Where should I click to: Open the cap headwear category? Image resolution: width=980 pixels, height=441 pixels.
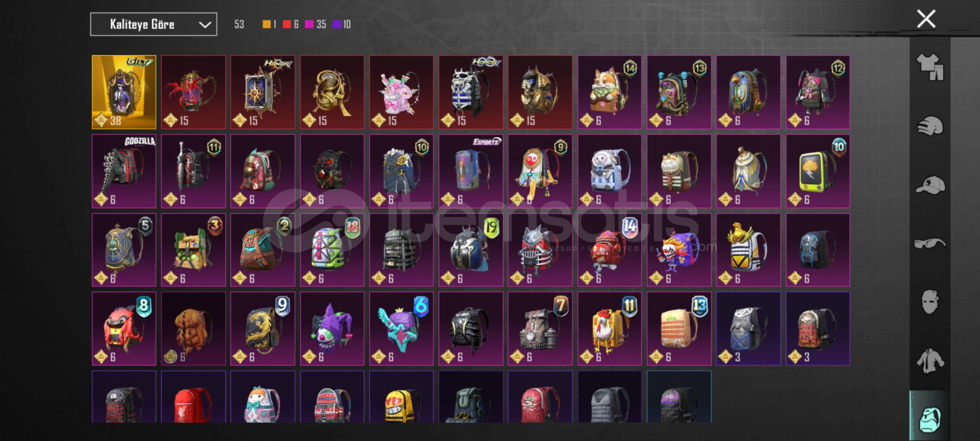930,185
